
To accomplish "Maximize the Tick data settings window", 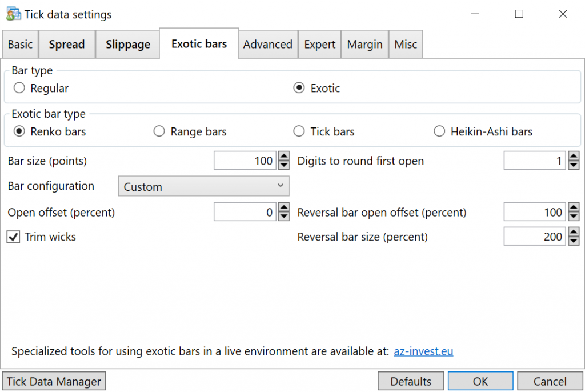I will (x=519, y=14).
